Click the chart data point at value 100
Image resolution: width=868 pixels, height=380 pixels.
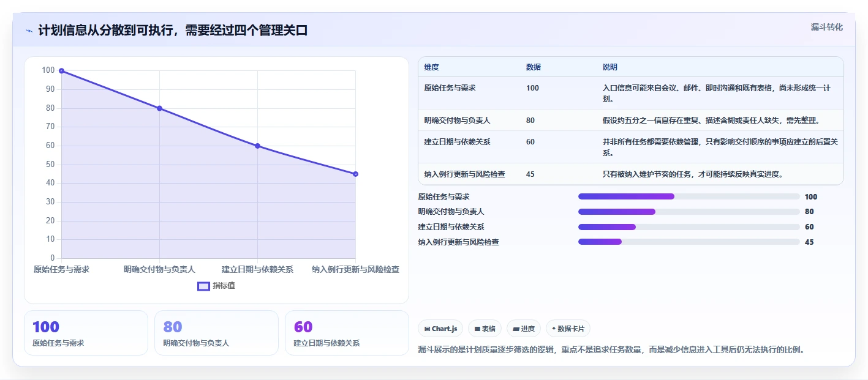click(61, 71)
